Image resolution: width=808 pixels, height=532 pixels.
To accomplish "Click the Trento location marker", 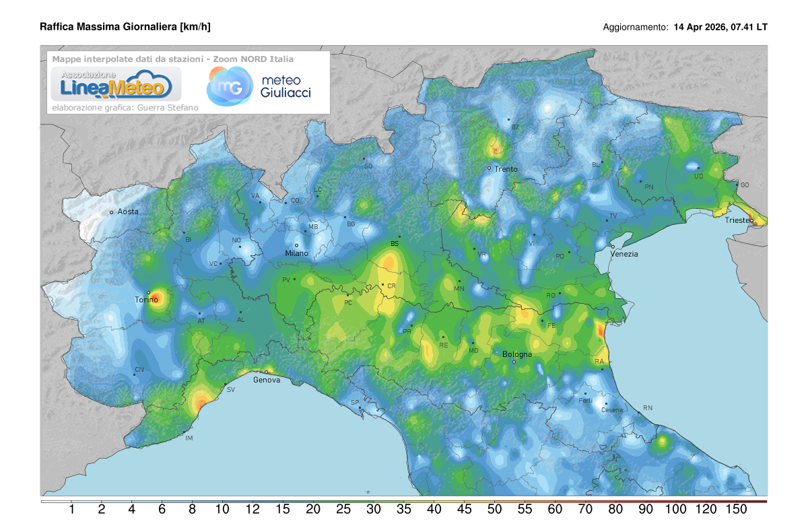I will pyautogui.click(x=490, y=168).
